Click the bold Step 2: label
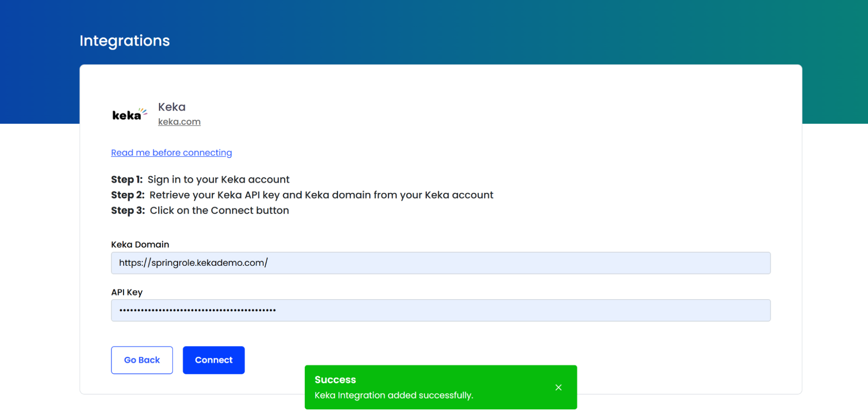The width and height of the screenshot is (868, 419). point(128,195)
